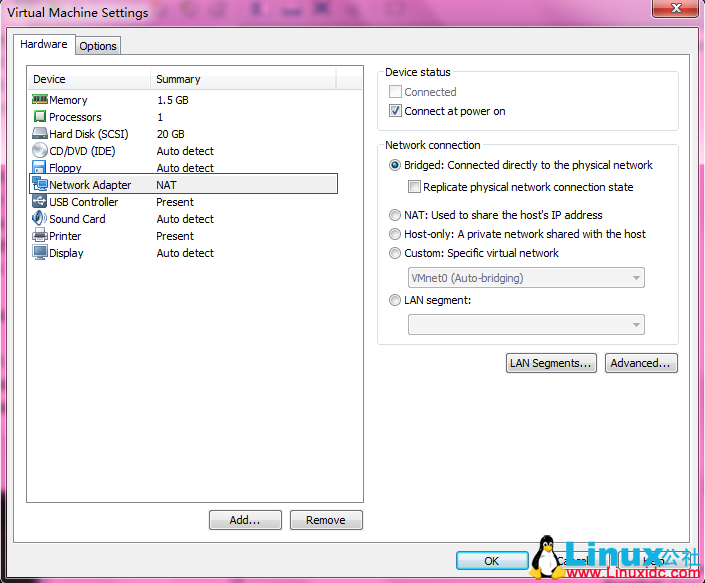Click the Remove device button

click(326, 520)
